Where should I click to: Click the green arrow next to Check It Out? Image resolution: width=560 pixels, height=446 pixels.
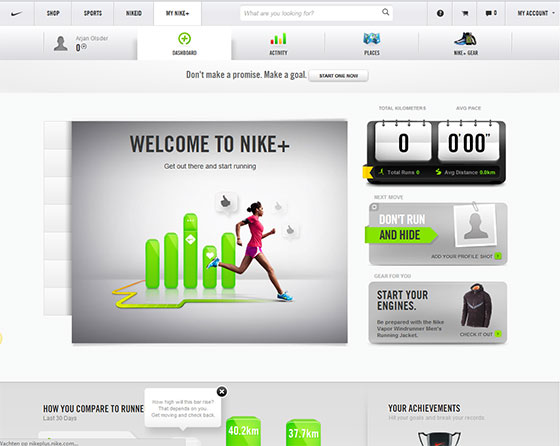pos(499,334)
